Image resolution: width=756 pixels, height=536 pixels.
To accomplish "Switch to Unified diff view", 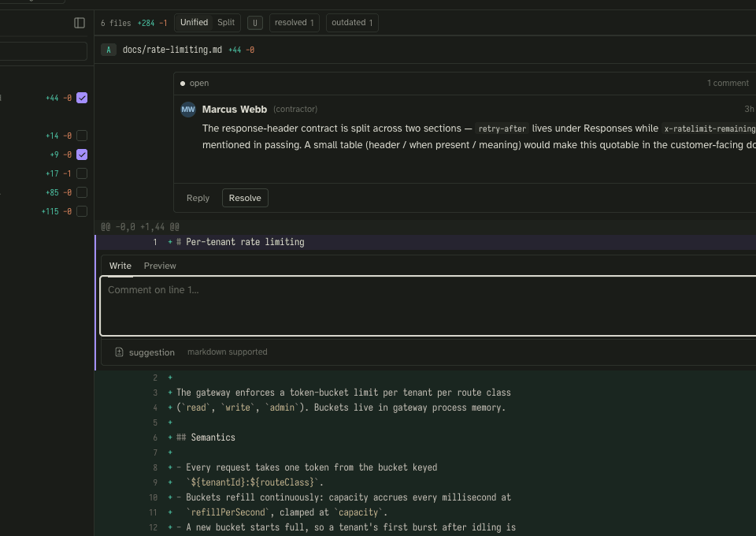I will coord(194,23).
